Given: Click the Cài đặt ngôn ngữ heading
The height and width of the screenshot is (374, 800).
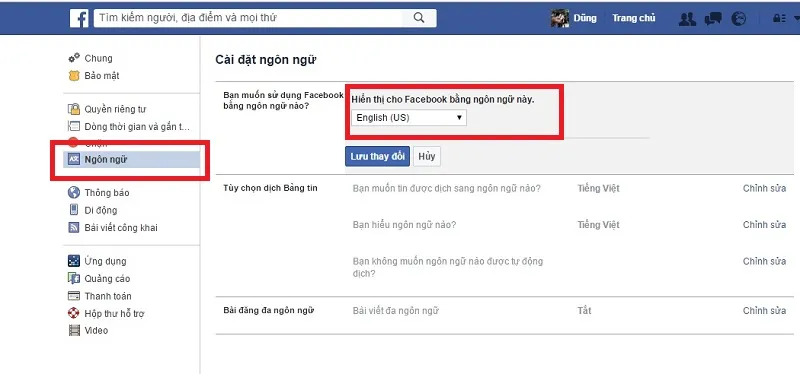Looking at the screenshot, I should 266,60.
